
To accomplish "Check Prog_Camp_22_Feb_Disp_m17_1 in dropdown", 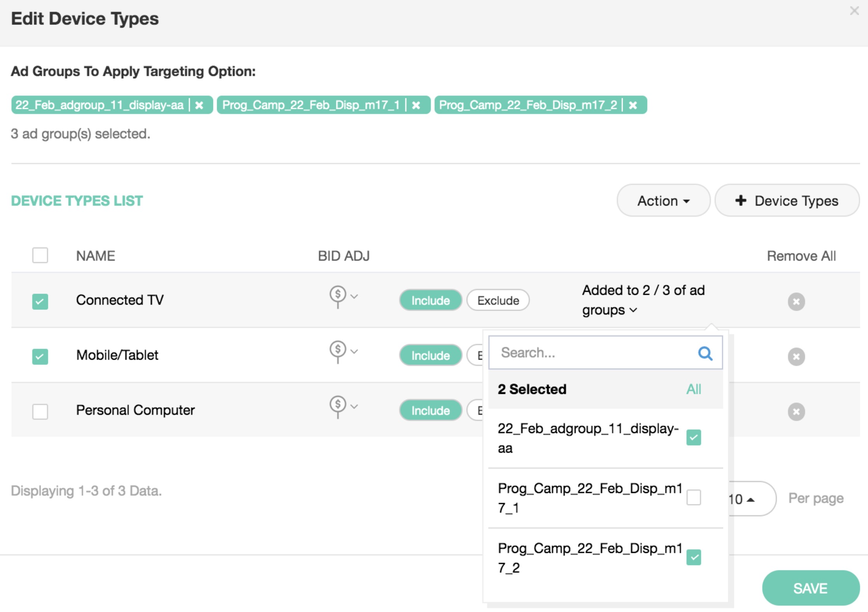I will coord(694,497).
